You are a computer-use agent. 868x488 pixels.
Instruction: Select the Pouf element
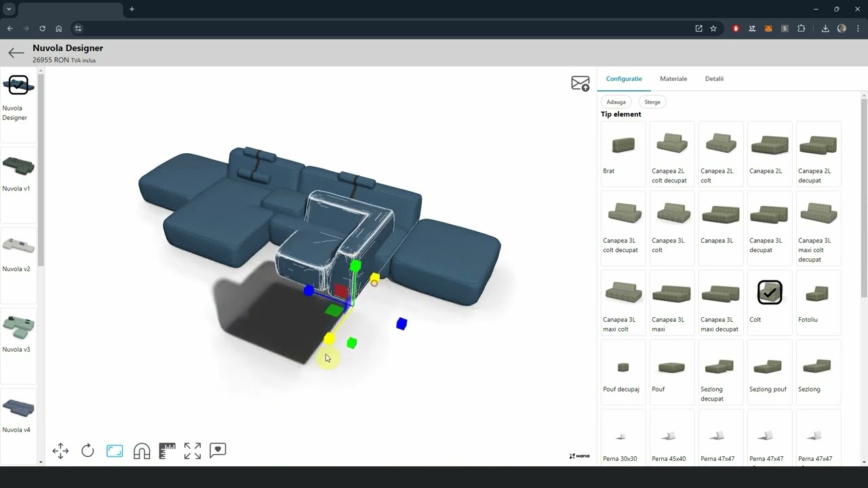coord(672,371)
